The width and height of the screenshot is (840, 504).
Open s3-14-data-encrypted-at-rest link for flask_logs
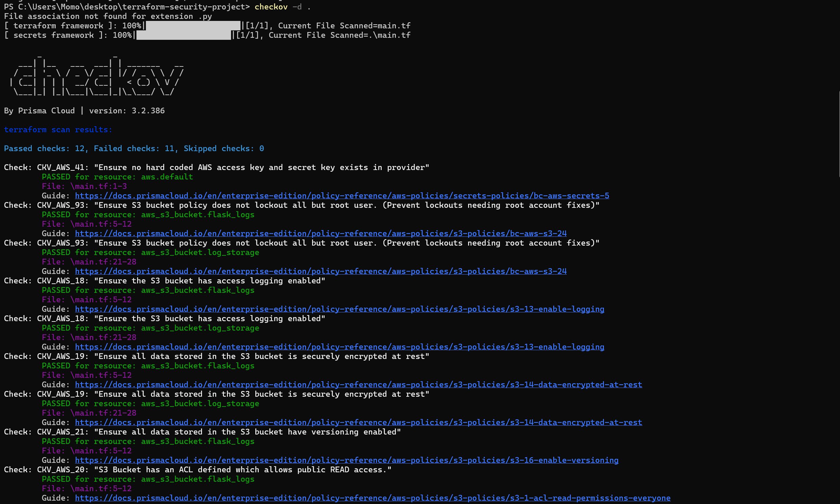358,385
